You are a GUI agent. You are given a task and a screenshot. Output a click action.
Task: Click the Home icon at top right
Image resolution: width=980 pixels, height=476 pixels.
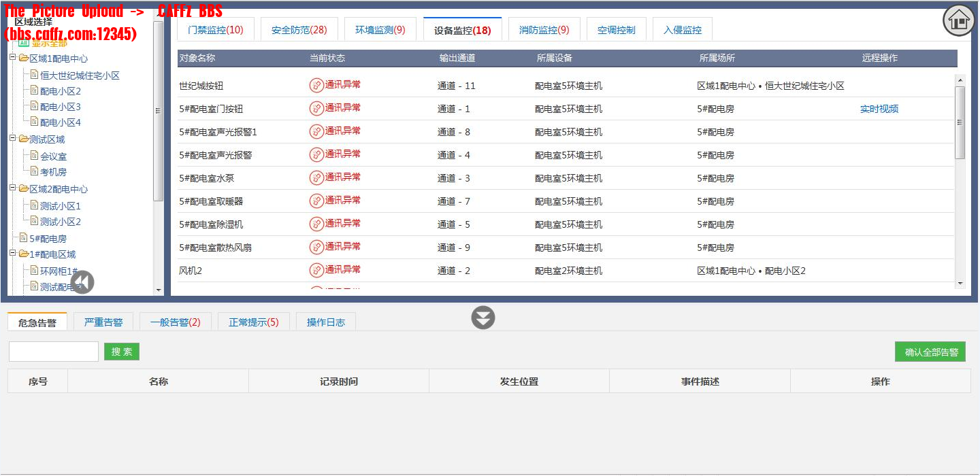click(x=958, y=20)
